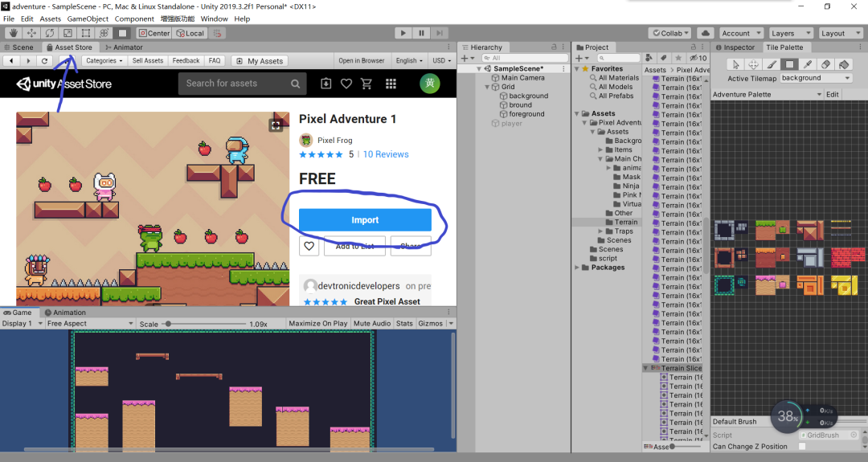Viewport: 868px width, 462px height.
Task: Toggle hidden packages count in Project
Action: point(698,58)
